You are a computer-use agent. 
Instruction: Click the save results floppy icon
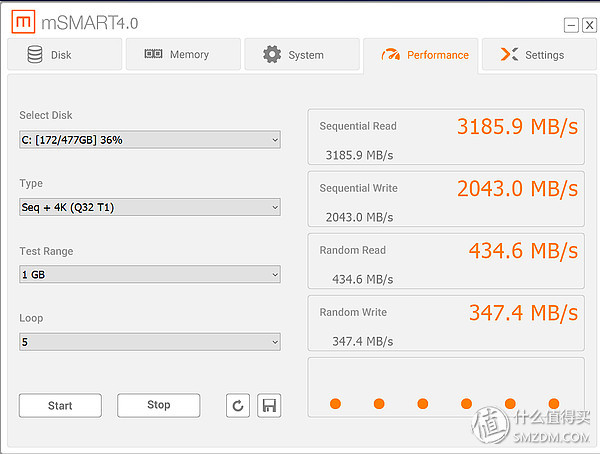(269, 405)
